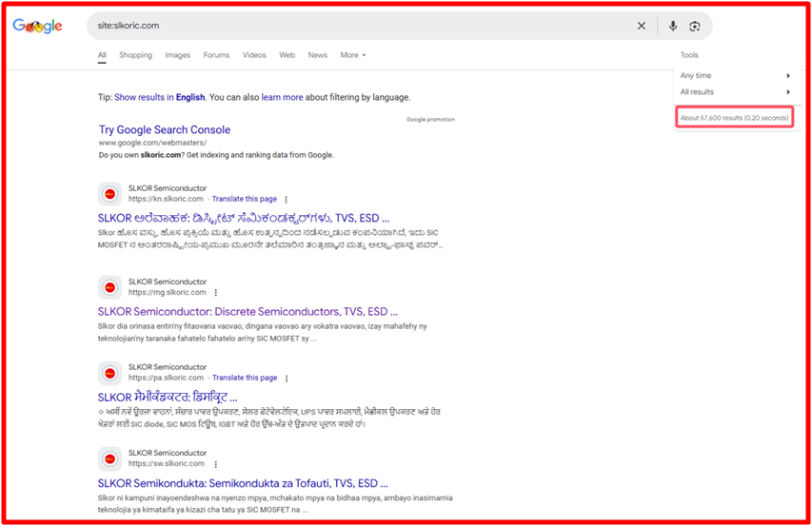The width and height of the screenshot is (812, 526).
Task: Start voice search with microphone icon
Action: [x=673, y=27]
